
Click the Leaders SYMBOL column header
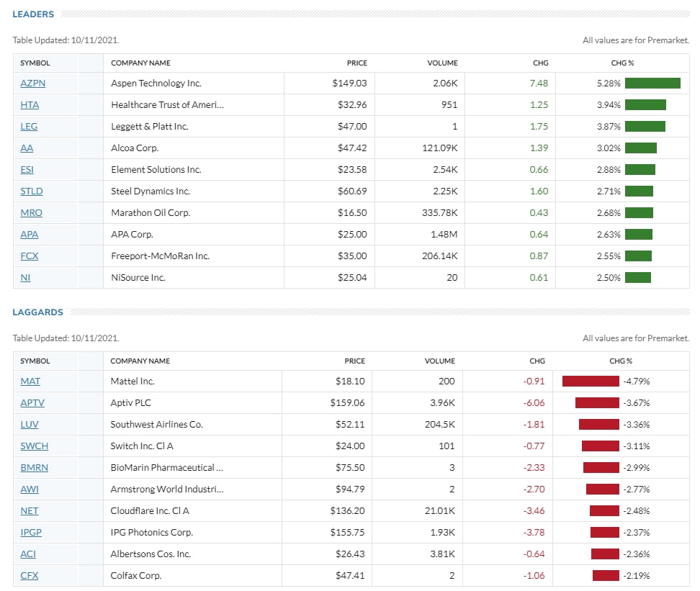click(35, 63)
